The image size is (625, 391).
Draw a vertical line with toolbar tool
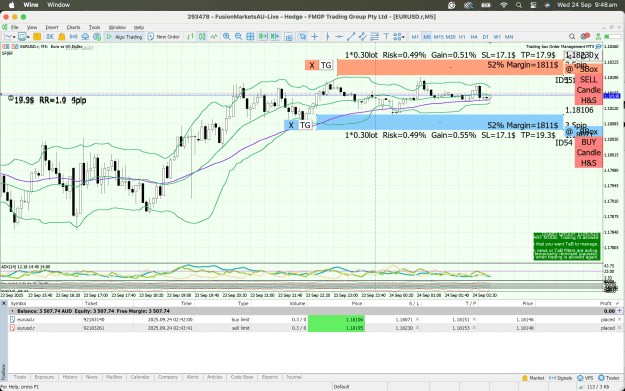tap(327, 37)
